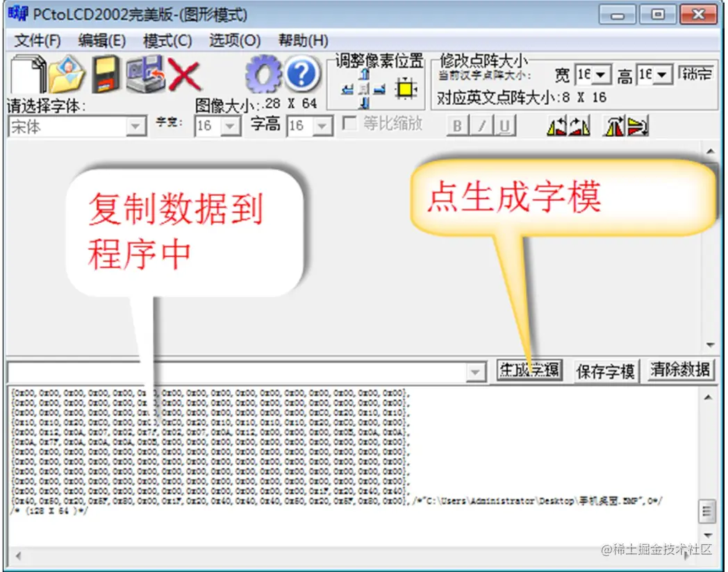Click the output area vertical scrollbar thumb
This screenshot has width=728, height=572.
pos(706,511)
